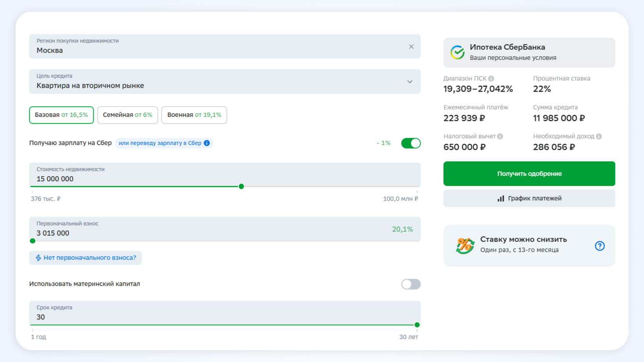
Task: Click the SberBank logo icon
Action: tap(457, 52)
